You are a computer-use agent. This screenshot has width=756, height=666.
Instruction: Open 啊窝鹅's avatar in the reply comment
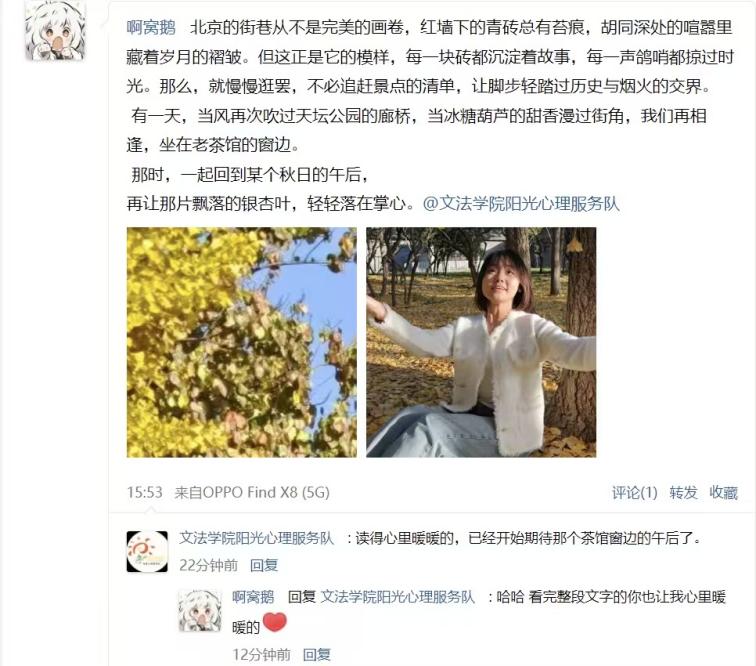click(200, 611)
